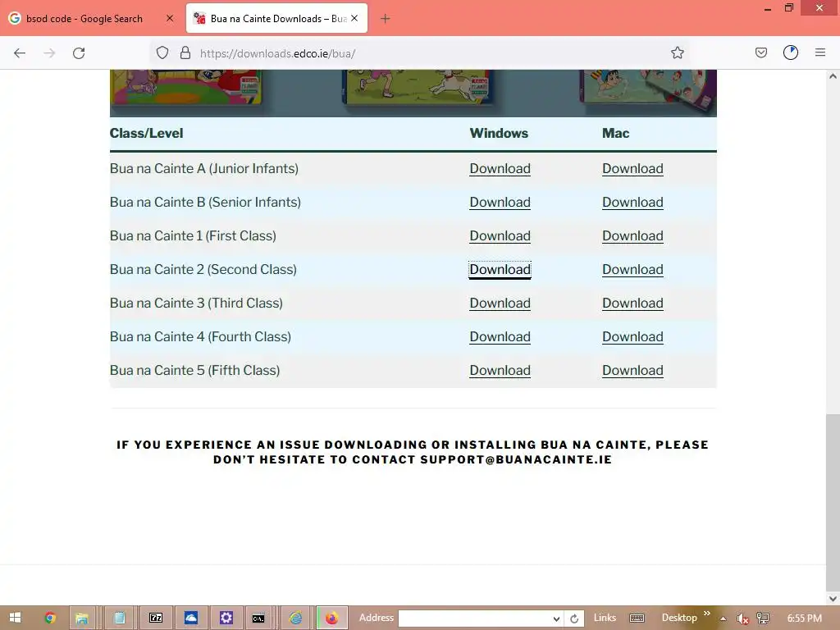Image resolution: width=840 pixels, height=630 pixels.
Task: Click the vertical scrollbar thumb
Action: pyautogui.click(x=833, y=501)
